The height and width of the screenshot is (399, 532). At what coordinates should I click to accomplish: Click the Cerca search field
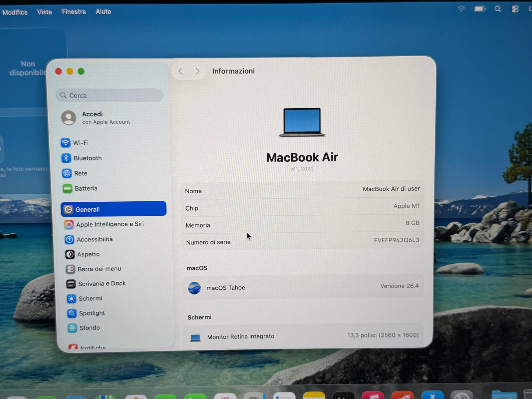(110, 95)
